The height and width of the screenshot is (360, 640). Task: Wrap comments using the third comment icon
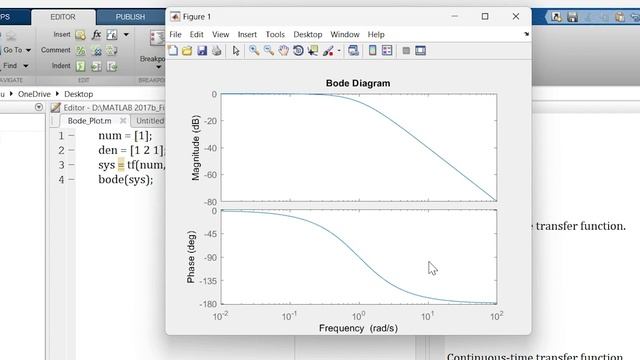point(111,51)
